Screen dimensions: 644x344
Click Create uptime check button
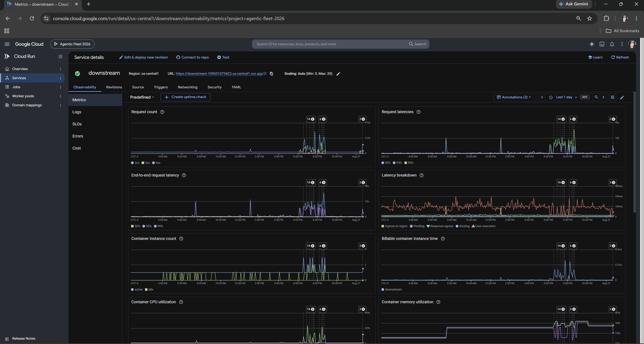185,97
